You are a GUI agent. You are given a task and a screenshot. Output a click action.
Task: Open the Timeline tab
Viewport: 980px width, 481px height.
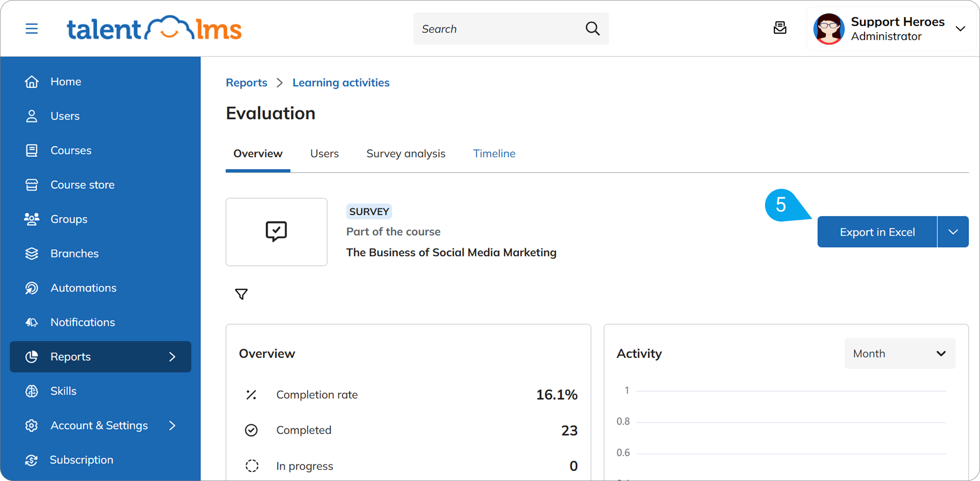(494, 154)
